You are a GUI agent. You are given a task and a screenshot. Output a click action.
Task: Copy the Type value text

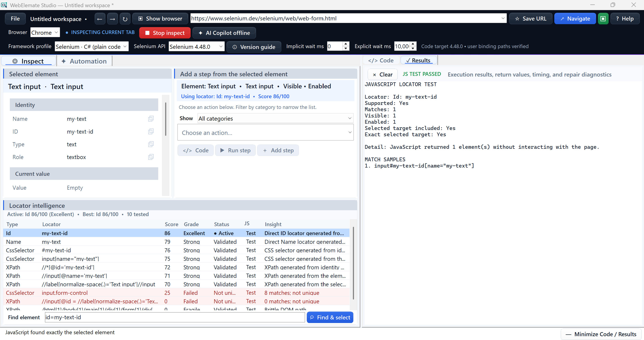click(x=151, y=144)
